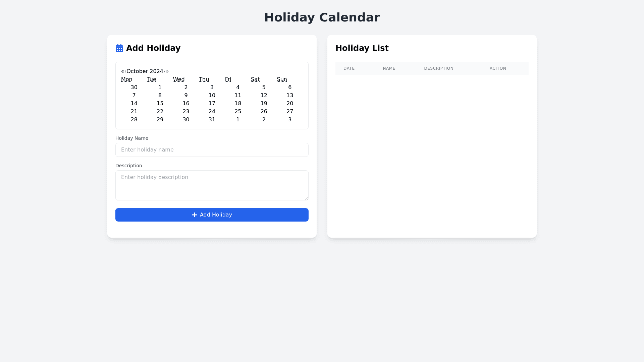Focus the Holiday Name input field
This screenshot has width=644, height=362.
point(212,150)
